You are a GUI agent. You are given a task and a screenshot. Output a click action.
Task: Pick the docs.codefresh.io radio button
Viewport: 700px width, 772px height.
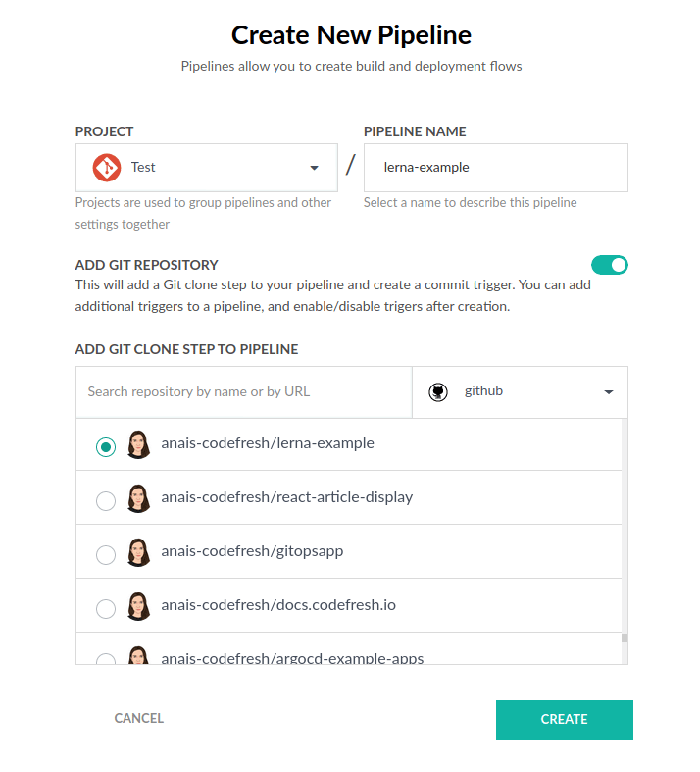click(x=106, y=608)
